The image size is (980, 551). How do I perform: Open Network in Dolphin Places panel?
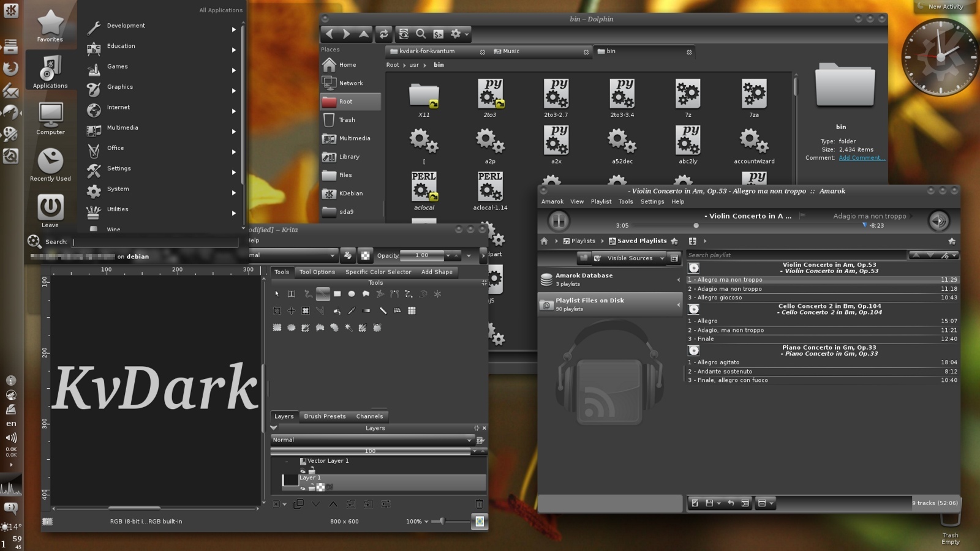(350, 83)
